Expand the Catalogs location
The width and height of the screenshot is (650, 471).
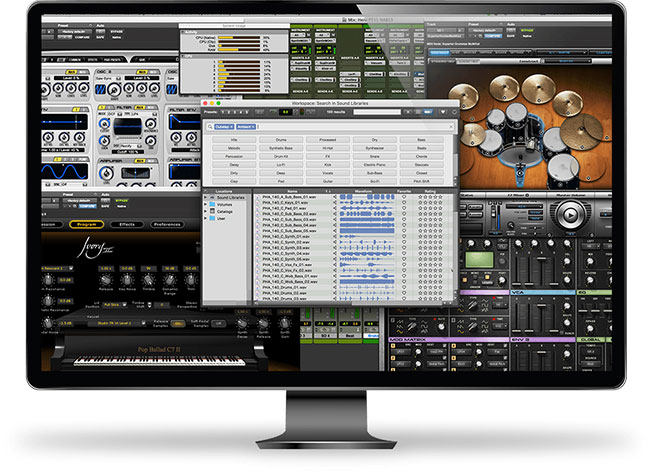click(x=206, y=211)
